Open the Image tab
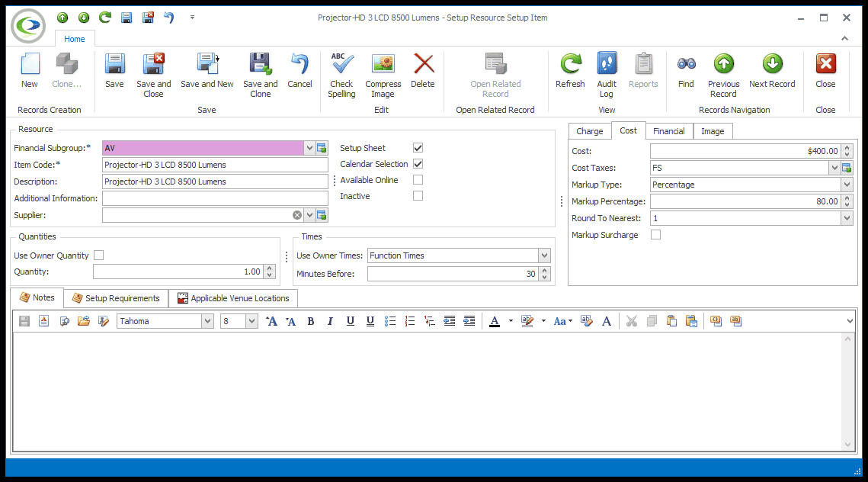This screenshot has width=868, height=482. (713, 131)
